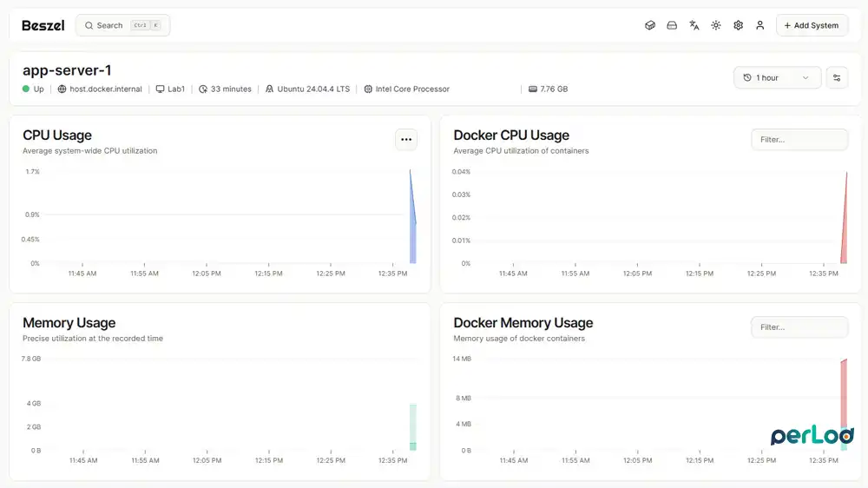Click the Docker Memory Usage filter field
Screen dimensions: 868x488
pyautogui.click(x=799, y=327)
